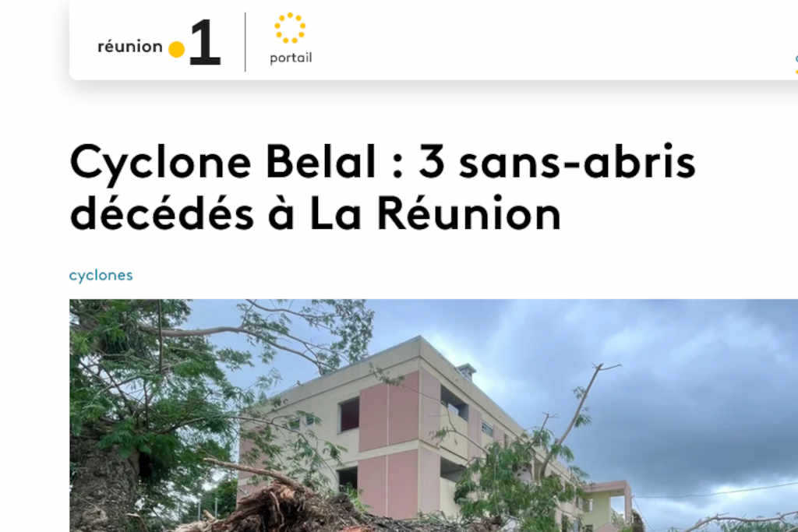Viewport: 798px width, 532px height.
Task: Follow the "cyclones" category tag
Action: click(101, 275)
